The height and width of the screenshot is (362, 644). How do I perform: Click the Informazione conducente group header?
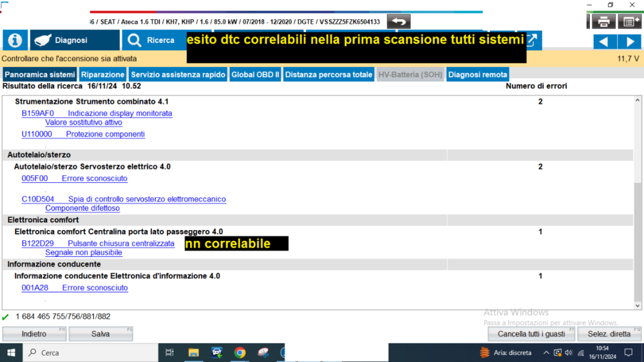click(x=54, y=264)
